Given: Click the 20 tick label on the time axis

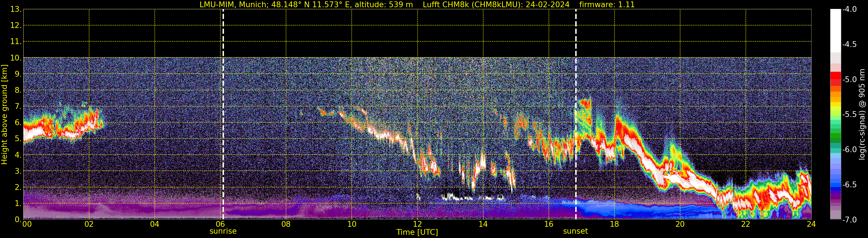Looking at the screenshot, I should click(x=680, y=224).
